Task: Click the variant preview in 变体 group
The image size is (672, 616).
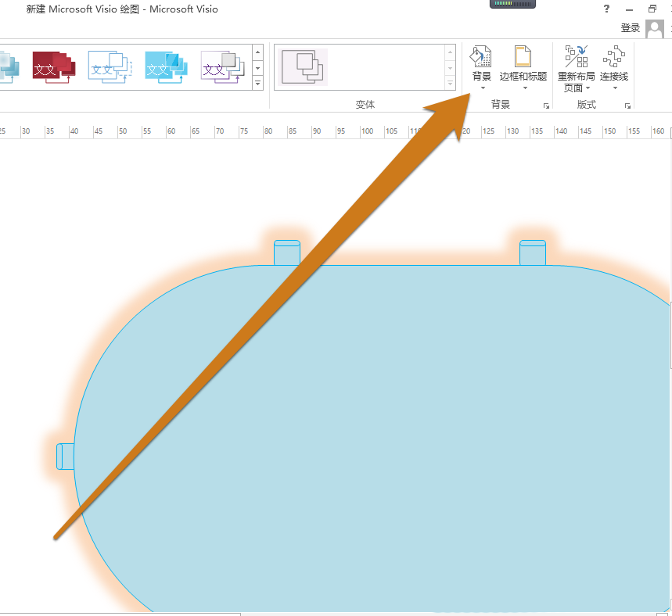Action: pos(304,66)
